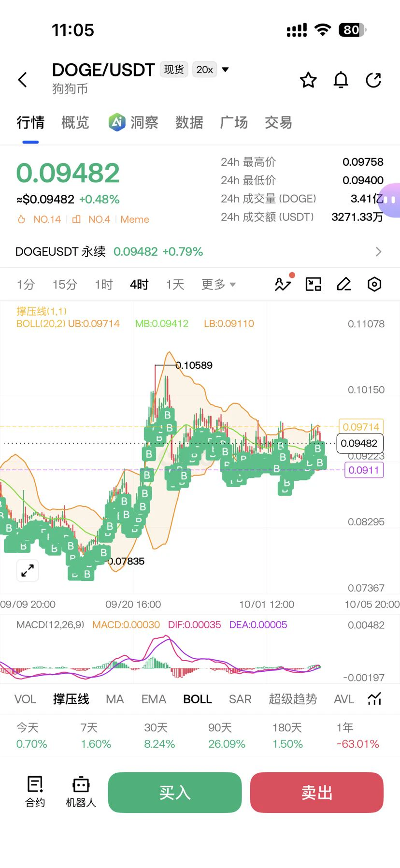The width and height of the screenshot is (400, 868).
Task: Expand chart to fullscreen
Action: 28,571
